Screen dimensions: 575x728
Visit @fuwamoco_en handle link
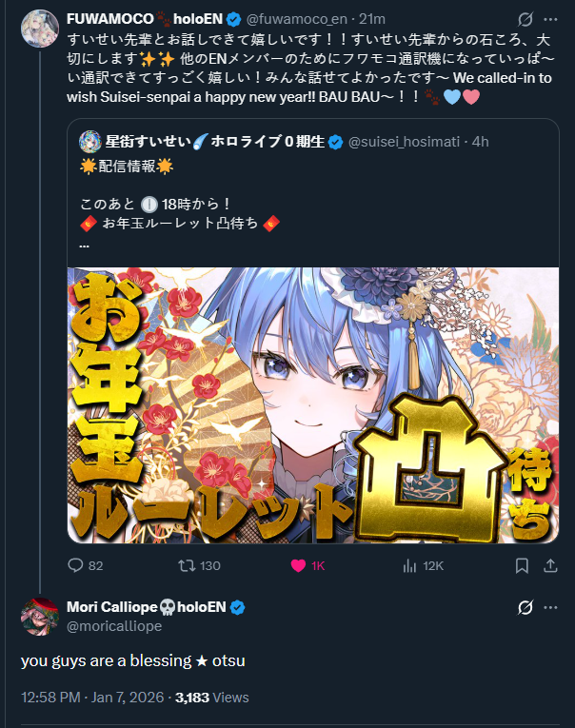coord(296,19)
